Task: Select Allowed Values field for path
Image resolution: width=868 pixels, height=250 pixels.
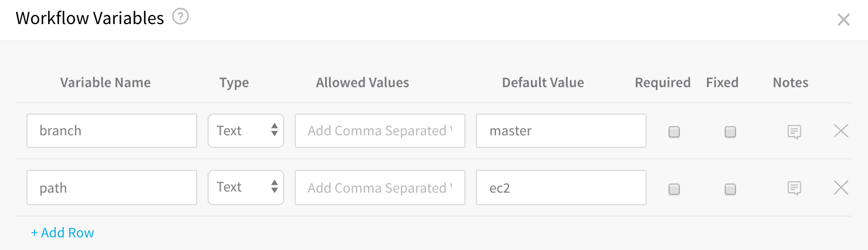Action: click(x=380, y=187)
